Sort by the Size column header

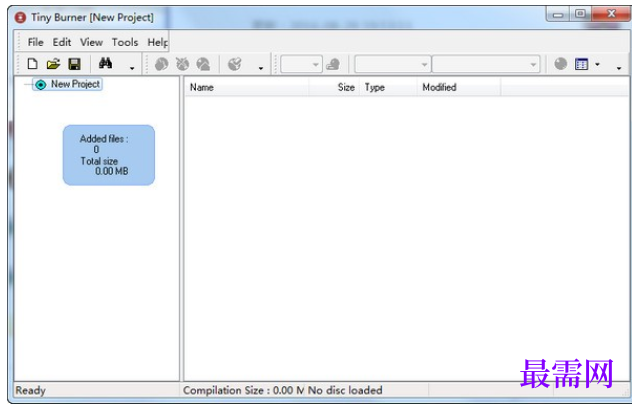(x=334, y=87)
